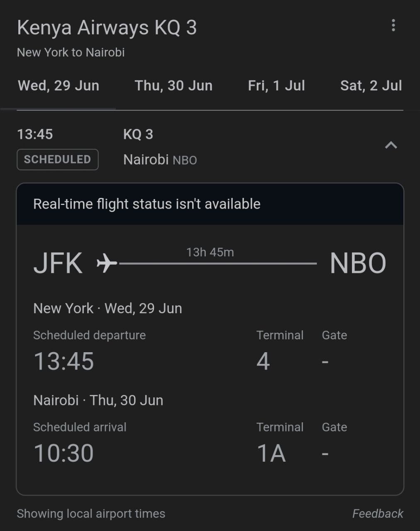Click the New York to Nairobi subtitle
This screenshot has width=420, height=531.
(71, 53)
